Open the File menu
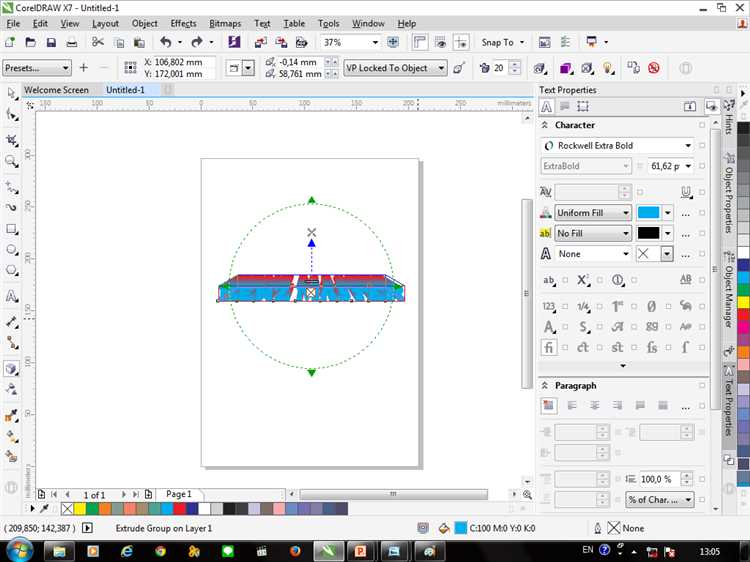Image resolution: width=750 pixels, height=562 pixels. pyautogui.click(x=13, y=23)
